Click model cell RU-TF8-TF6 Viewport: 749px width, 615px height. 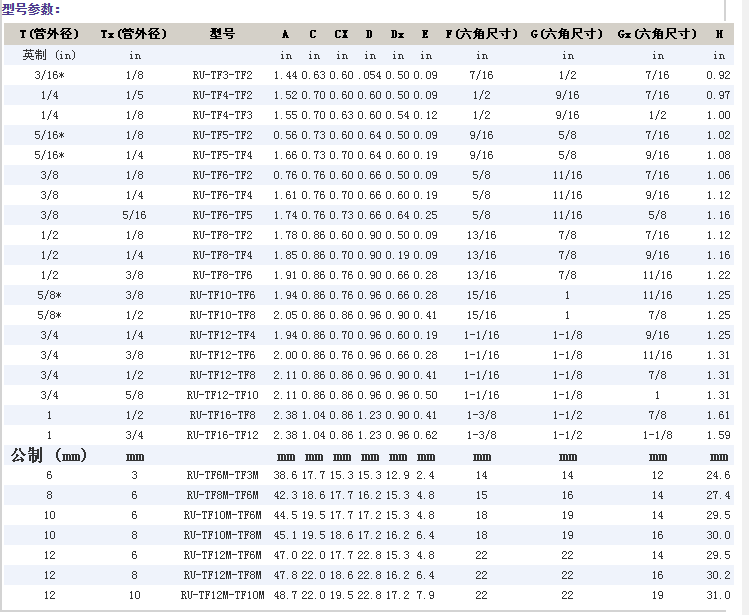pos(222,275)
